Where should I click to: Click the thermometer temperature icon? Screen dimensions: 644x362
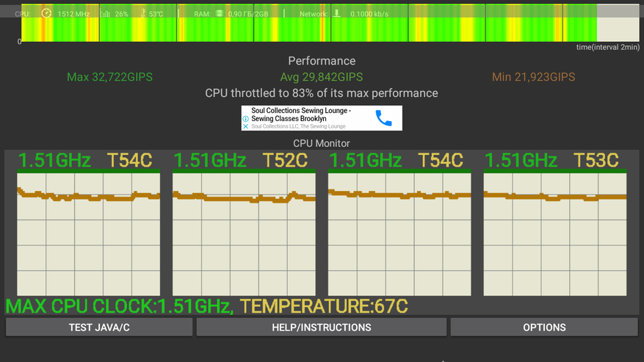coord(143,13)
